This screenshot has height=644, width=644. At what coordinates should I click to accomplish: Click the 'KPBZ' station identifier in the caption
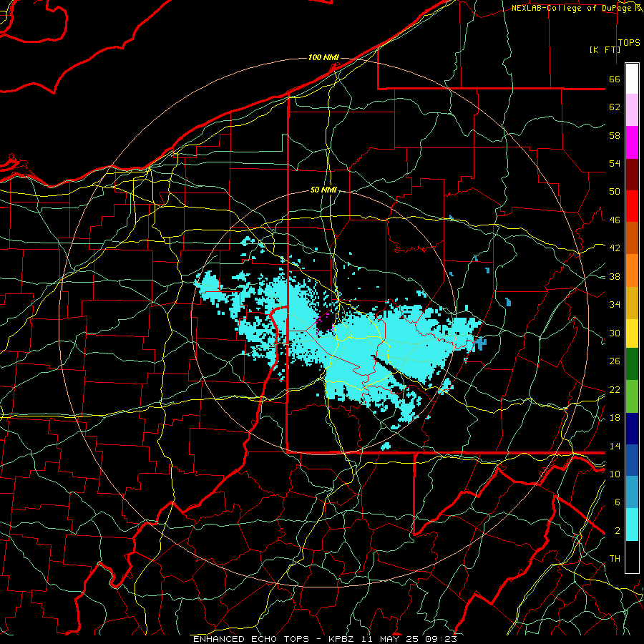[x=341, y=639]
